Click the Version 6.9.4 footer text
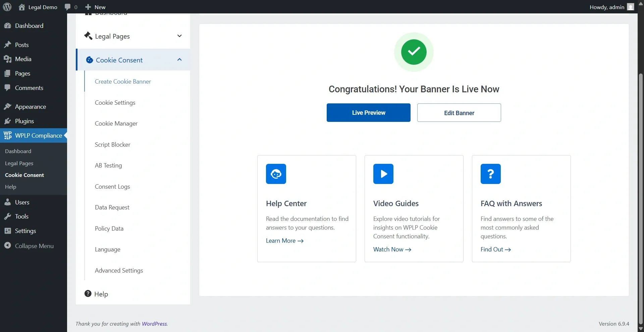Screen dimensions: 644x332 (614, 324)
